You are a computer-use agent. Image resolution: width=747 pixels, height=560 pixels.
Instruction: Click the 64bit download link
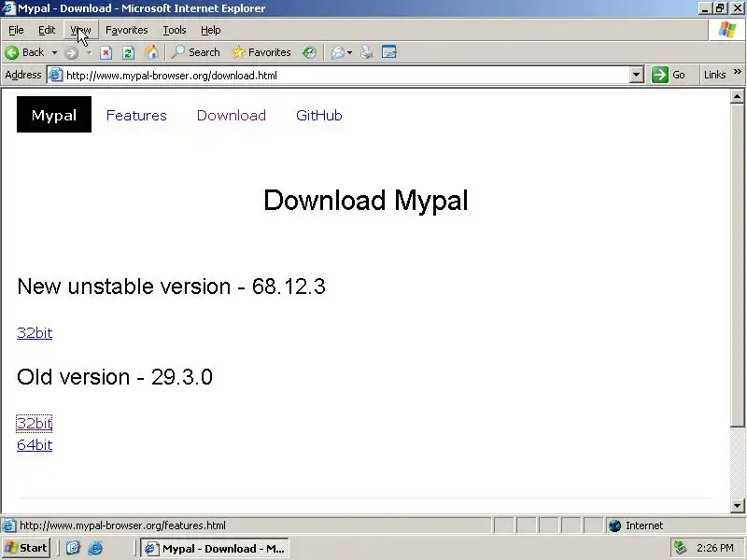[x=35, y=445]
